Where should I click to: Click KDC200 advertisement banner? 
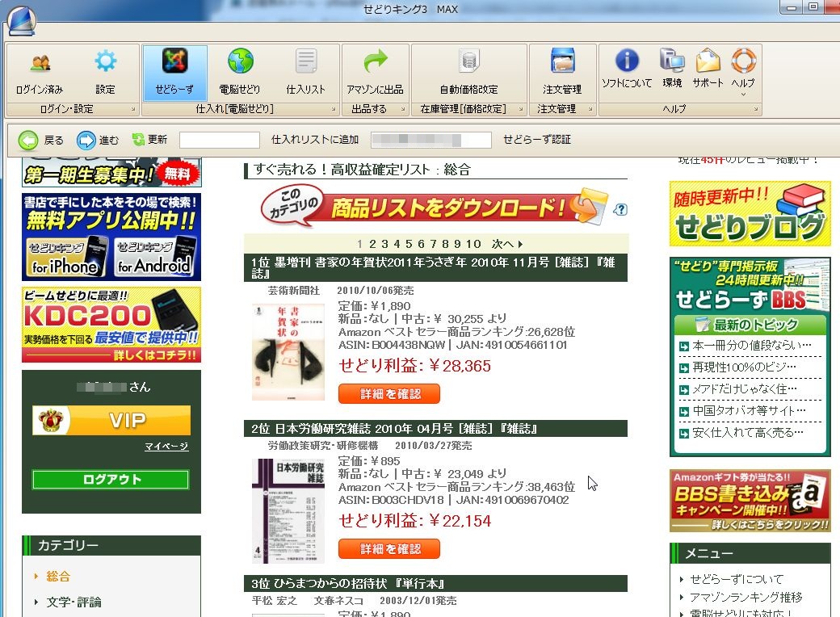(111, 325)
